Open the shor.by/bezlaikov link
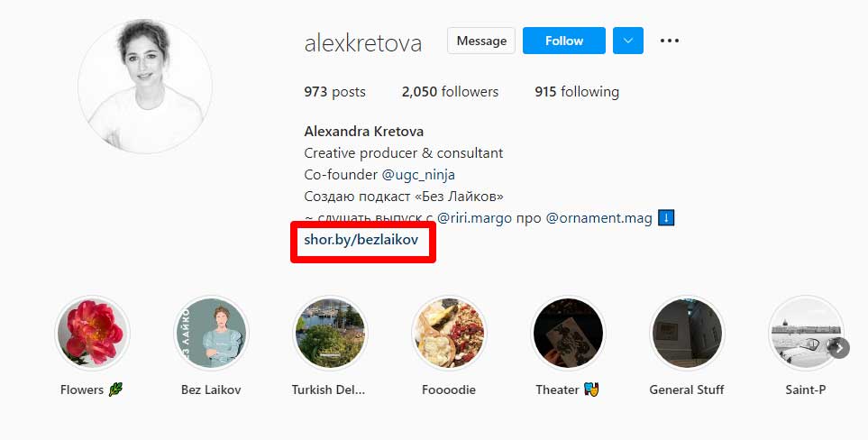 click(x=361, y=240)
